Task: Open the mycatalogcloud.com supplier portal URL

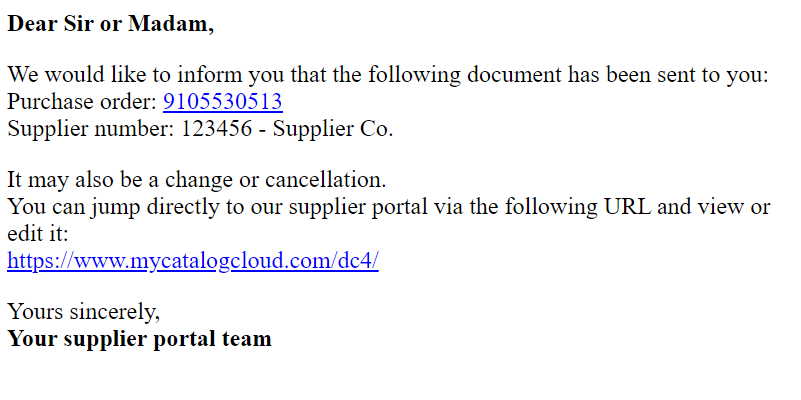Action: (x=193, y=262)
